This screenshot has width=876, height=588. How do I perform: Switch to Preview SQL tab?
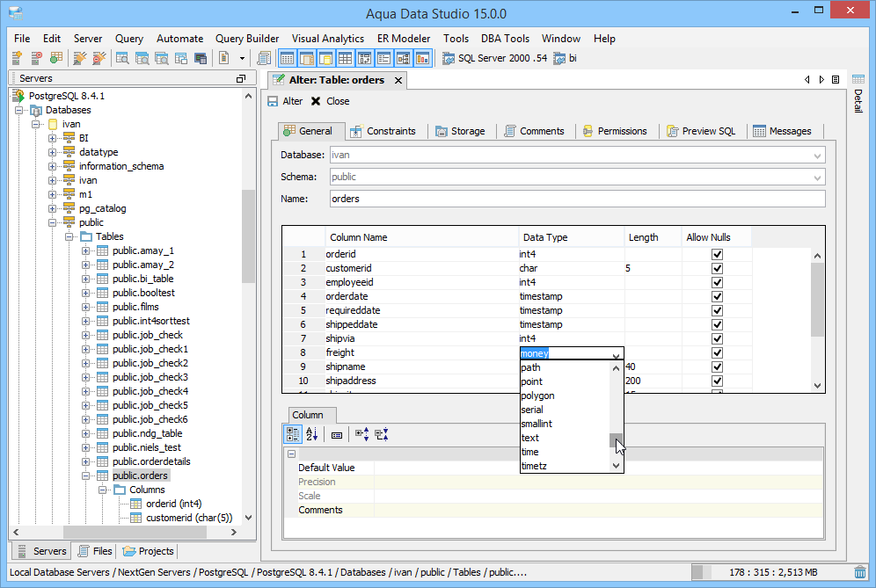point(701,131)
